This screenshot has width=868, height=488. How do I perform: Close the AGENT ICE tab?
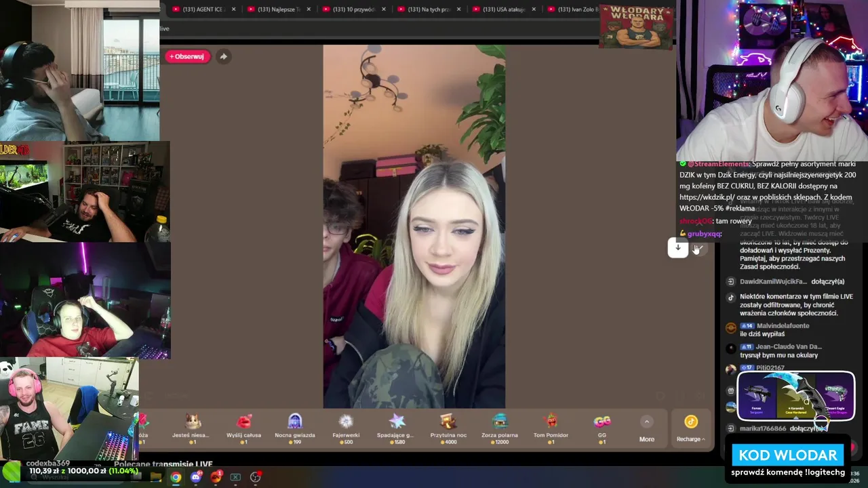pos(234,9)
